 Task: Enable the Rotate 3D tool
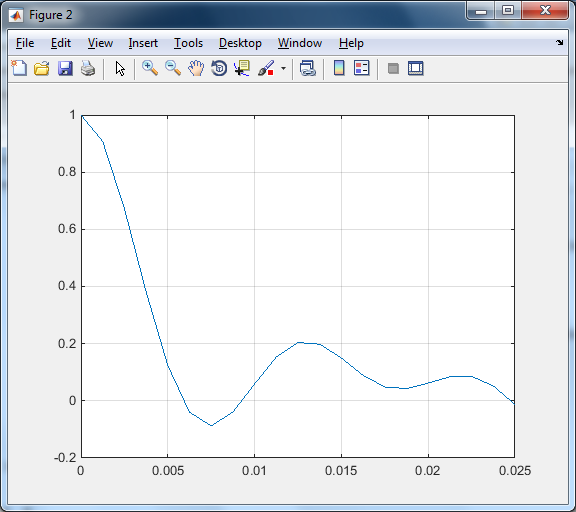coord(219,68)
